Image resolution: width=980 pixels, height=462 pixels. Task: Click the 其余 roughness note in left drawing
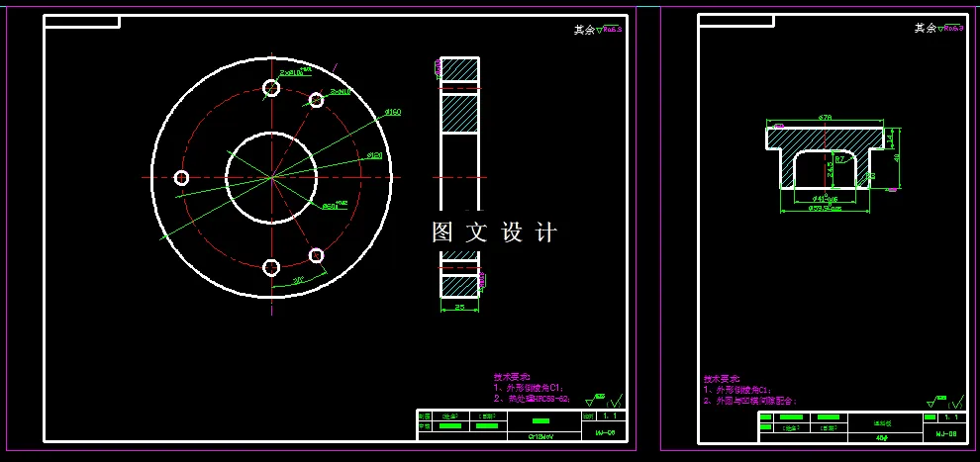click(x=599, y=30)
